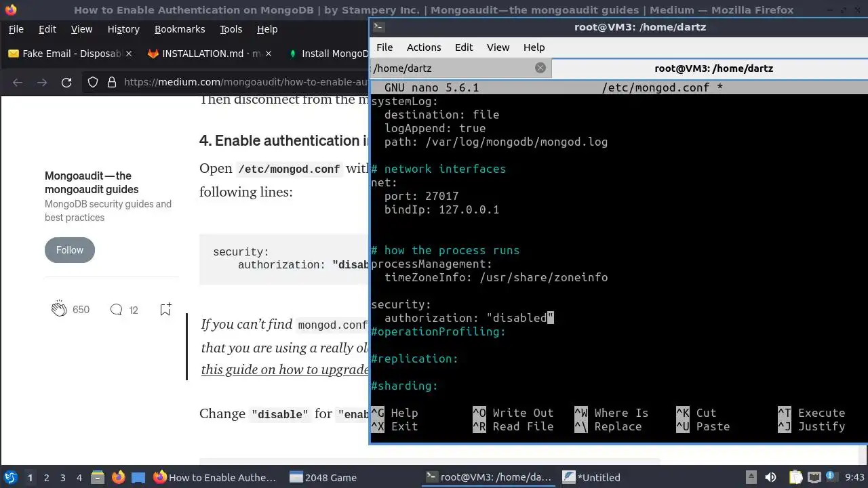Open terminal Edit menu
The image size is (868, 488).
tap(464, 47)
